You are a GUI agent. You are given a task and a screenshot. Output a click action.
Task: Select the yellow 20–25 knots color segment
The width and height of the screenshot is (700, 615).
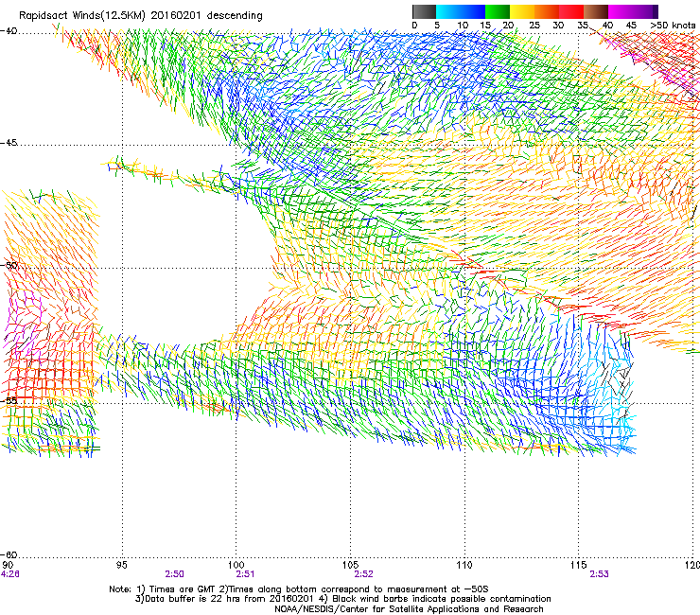point(522,11)
